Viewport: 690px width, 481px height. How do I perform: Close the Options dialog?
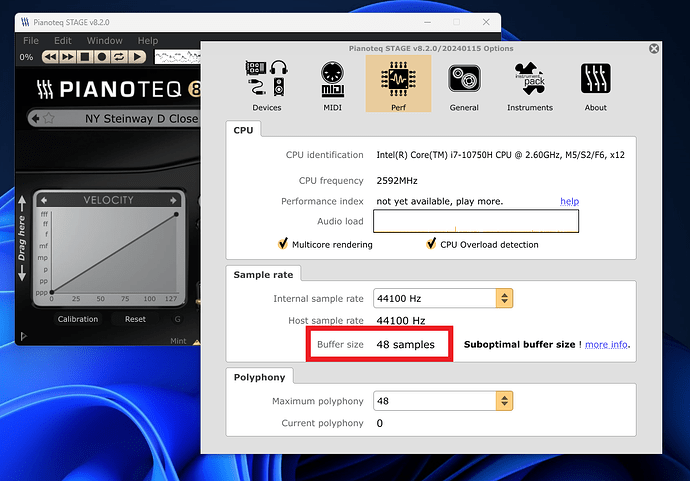coord(654,48)
